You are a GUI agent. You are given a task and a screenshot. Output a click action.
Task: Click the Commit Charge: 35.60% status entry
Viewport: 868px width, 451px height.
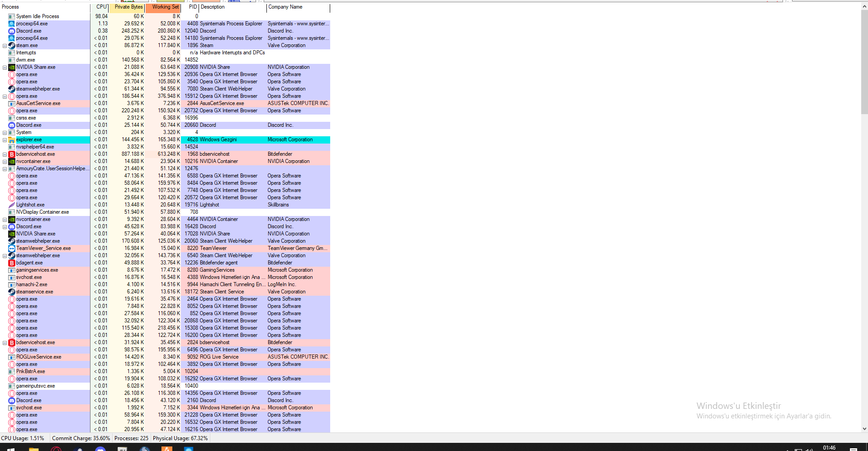(81, 438)
